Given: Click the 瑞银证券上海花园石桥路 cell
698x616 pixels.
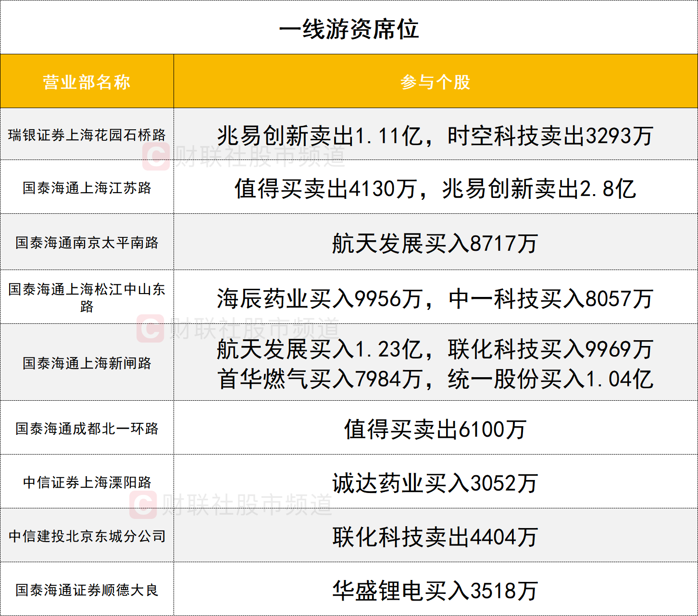Looking at the screenshot, I should [x=87, y=135].
